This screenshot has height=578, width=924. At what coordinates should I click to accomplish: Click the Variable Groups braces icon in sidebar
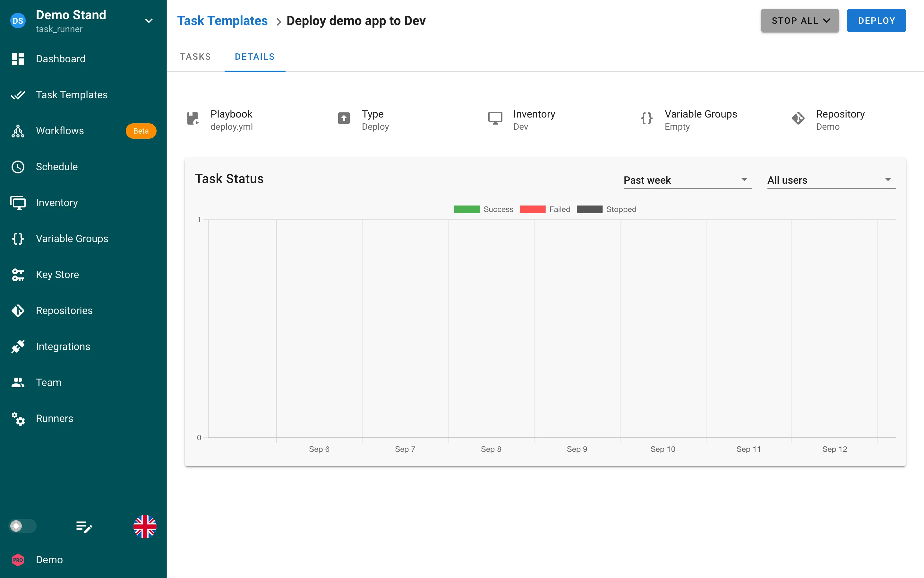pyautogui.click(x=18, y=239)
